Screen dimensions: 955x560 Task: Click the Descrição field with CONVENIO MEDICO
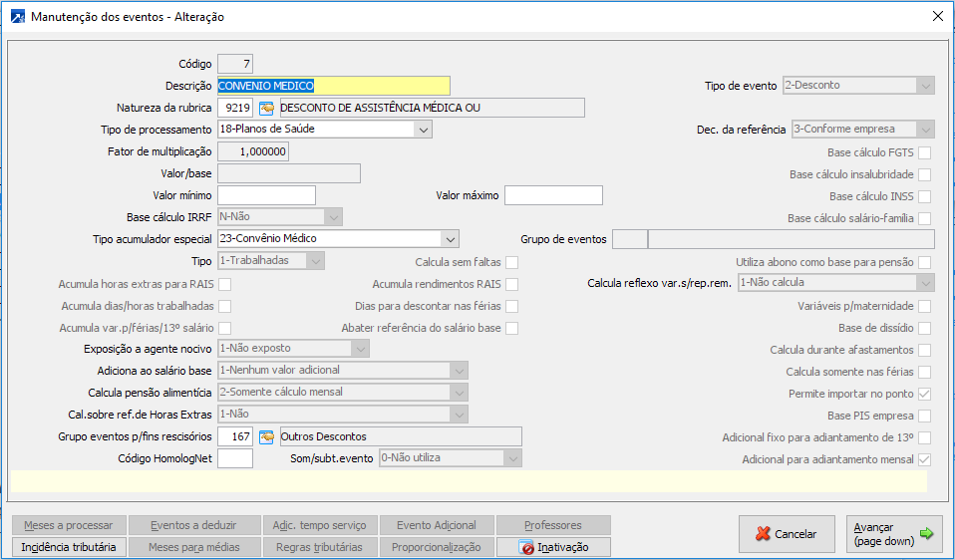pyautogui.click(x=334, y=86)
